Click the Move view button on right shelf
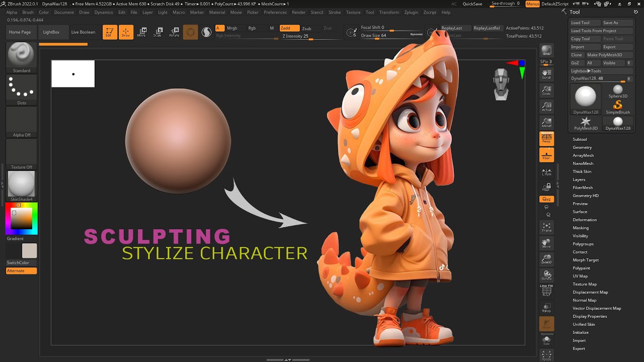 (546, 243)
